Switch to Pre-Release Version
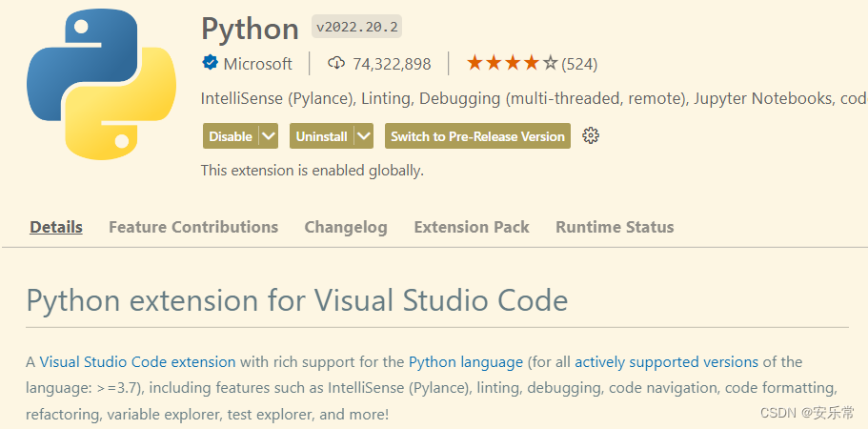868x429 pixels. coord(477,136)
